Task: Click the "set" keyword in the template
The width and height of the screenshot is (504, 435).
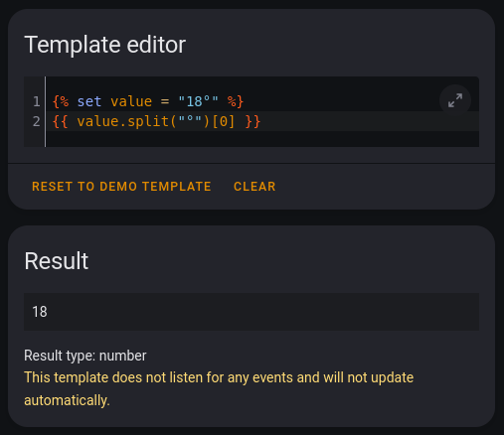Action: 89,101
